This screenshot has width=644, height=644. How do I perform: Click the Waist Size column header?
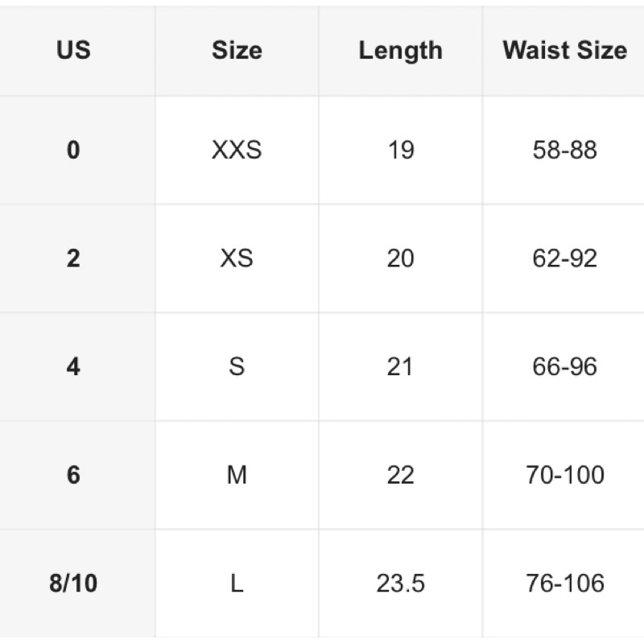[x=564, y=50]
